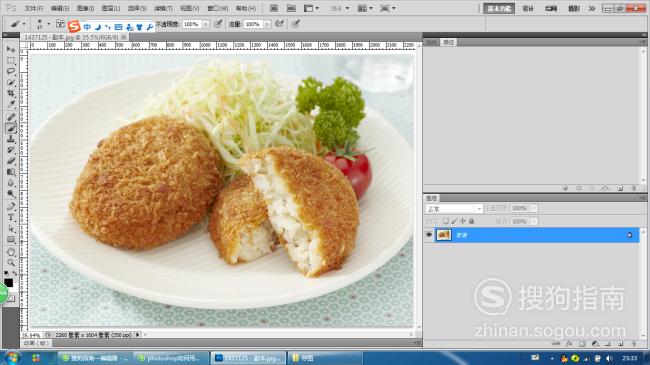Select the Clone Stamp tool
The image size is (650, 365).
11,139
